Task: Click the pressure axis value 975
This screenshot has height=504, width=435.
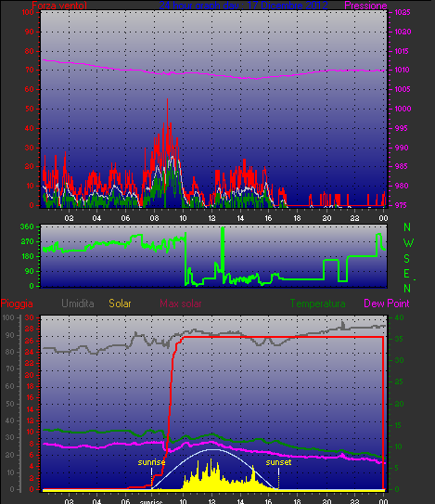Action: (402, 205)
